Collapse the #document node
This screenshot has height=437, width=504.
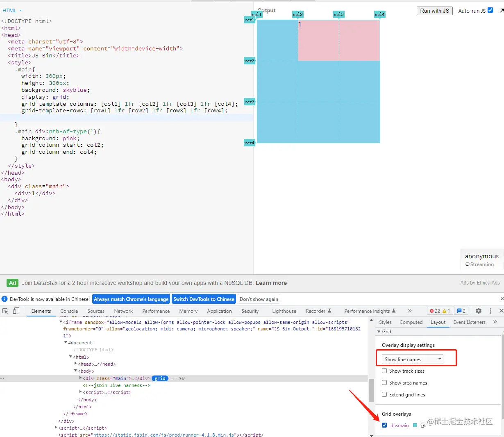pos(66,342)
